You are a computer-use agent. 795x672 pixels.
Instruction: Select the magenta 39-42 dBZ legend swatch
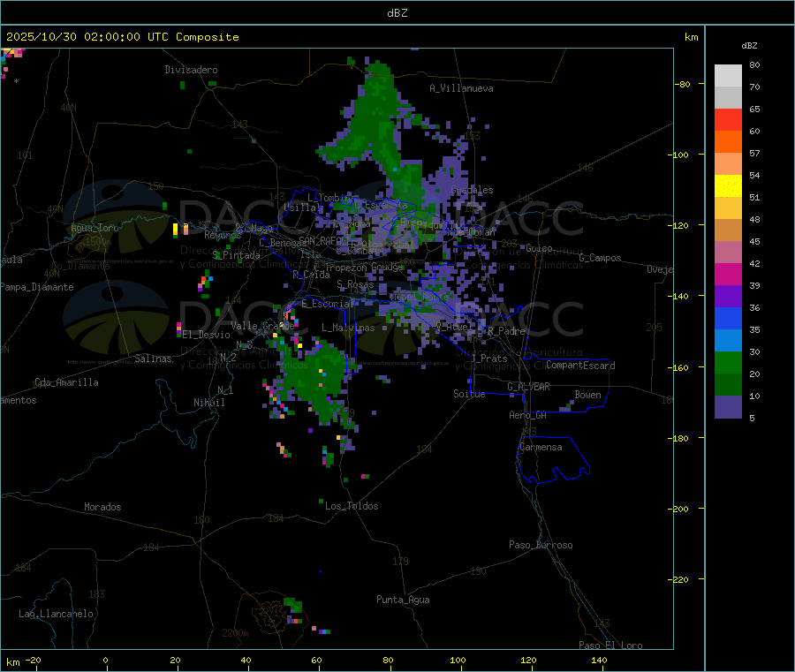(728, 274)
